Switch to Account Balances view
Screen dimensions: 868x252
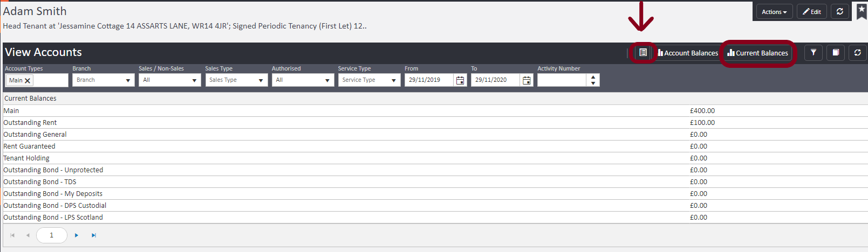click(x=688, y=53)
